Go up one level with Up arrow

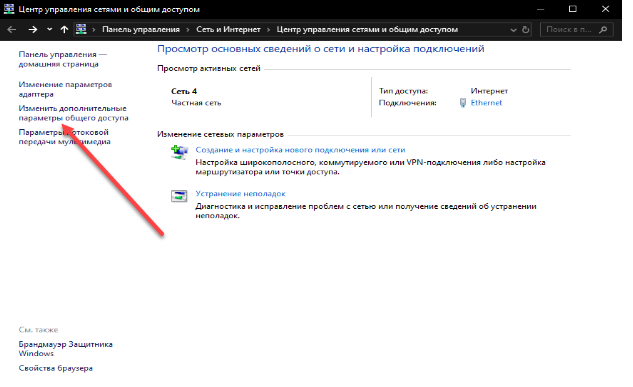pos(64,29)
